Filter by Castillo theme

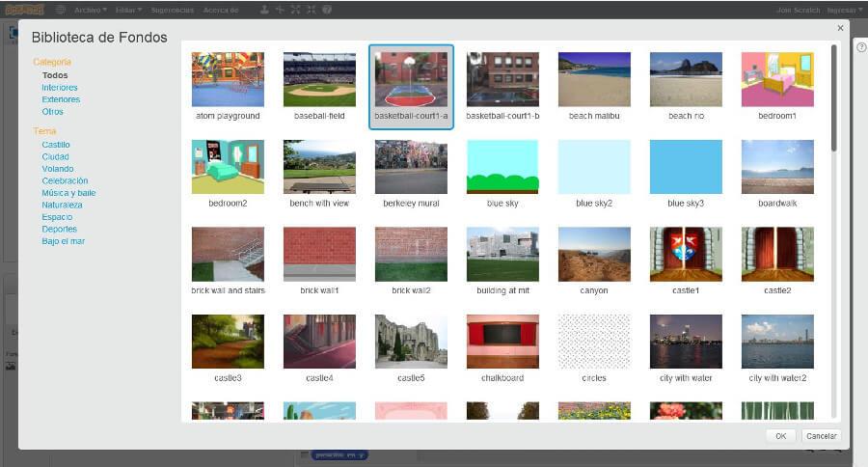(56, 145)
